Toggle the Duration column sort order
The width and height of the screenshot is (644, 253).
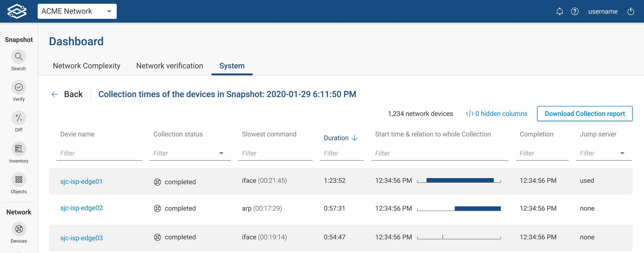tap(341, 138)
